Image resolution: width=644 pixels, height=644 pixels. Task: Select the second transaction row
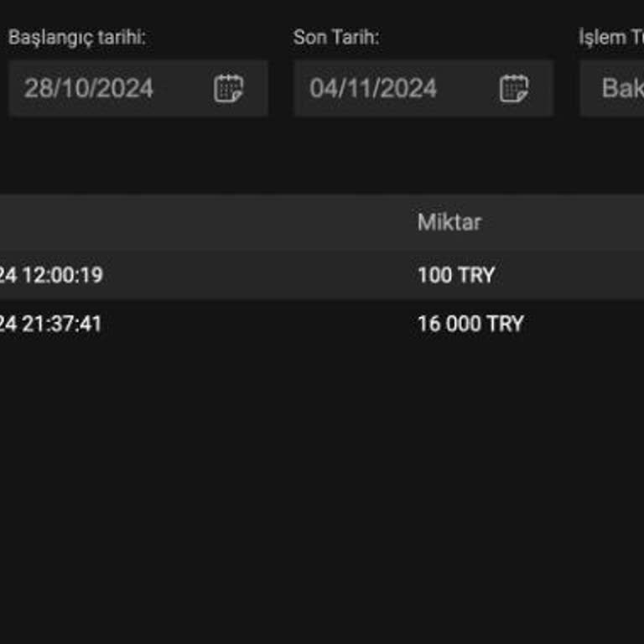tap(252, 324)
